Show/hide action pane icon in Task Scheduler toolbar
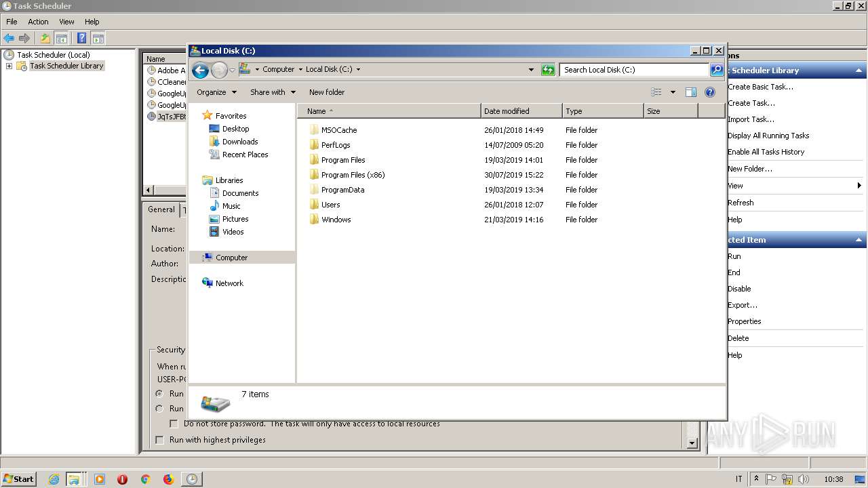868x488 pixels. (98, 39)
